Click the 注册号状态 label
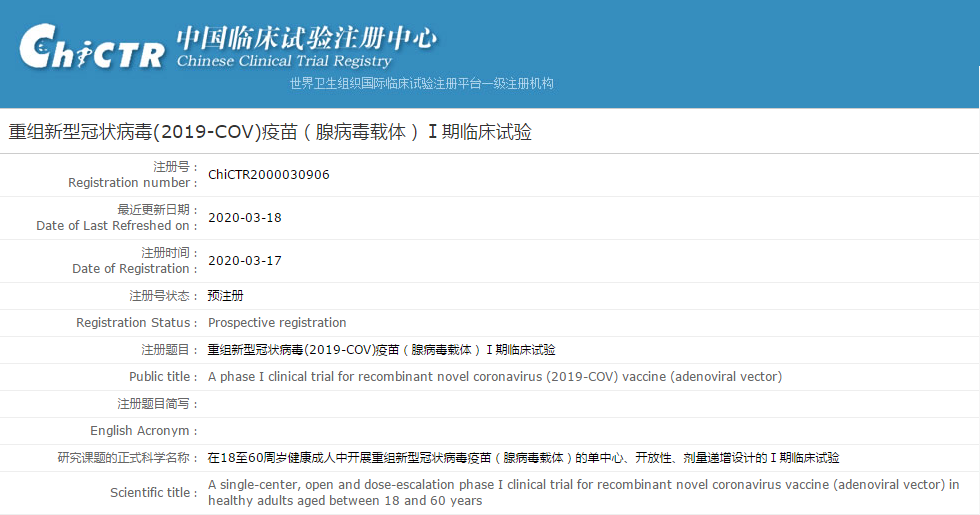 tap(163, 296)
